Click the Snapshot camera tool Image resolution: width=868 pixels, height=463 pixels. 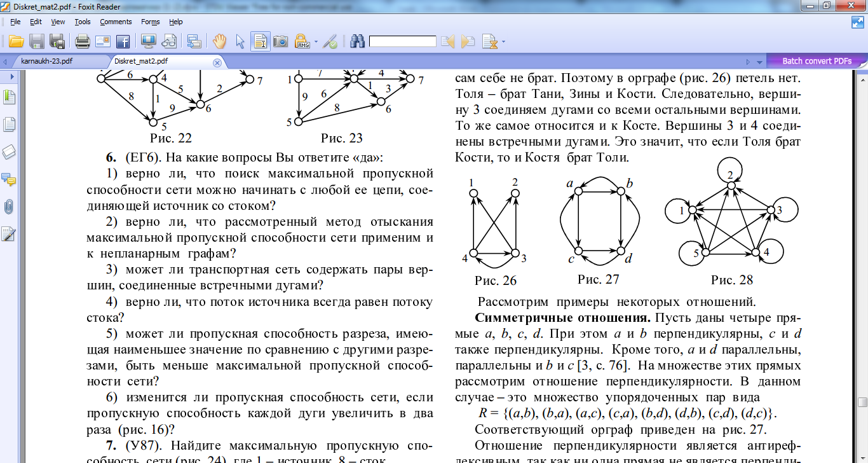280,42
